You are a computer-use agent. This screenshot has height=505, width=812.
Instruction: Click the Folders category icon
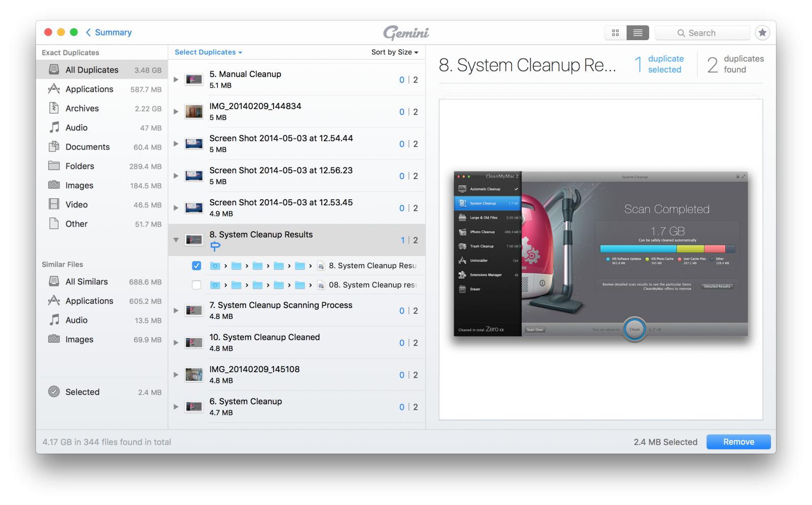(54, 166)
